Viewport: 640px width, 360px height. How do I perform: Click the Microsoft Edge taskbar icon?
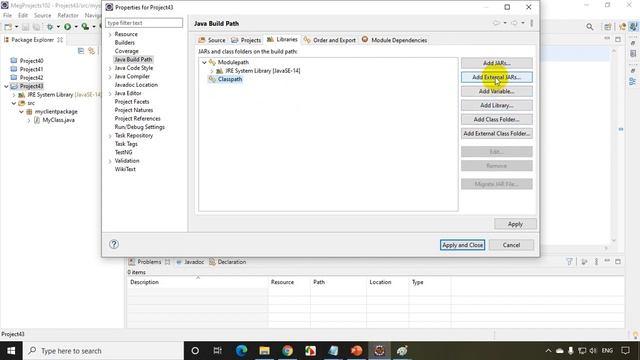[241, 351]
